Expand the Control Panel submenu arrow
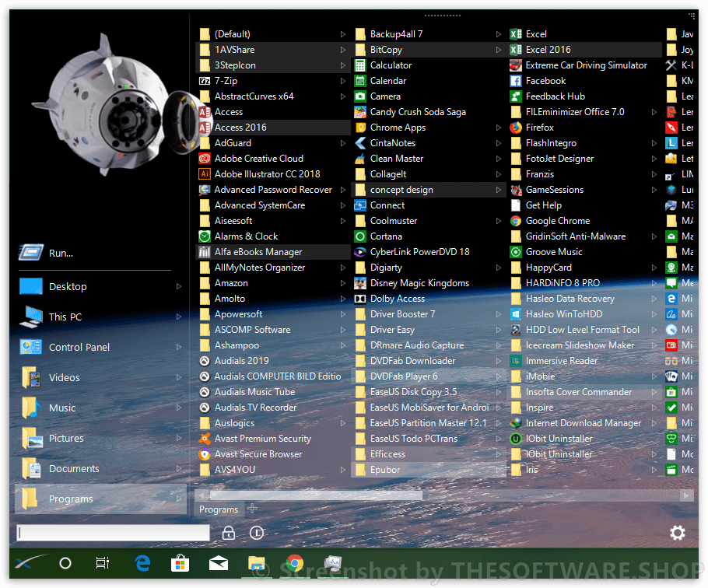The width and height of the screenshot is (708, 588). tap(179, 347)
